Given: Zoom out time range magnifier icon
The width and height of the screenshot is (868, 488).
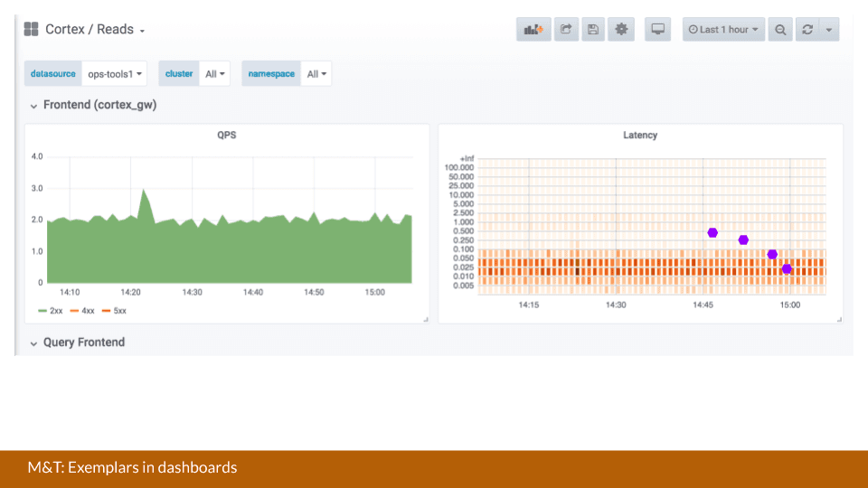Looking at the screenshot, I should click(780, 29).
